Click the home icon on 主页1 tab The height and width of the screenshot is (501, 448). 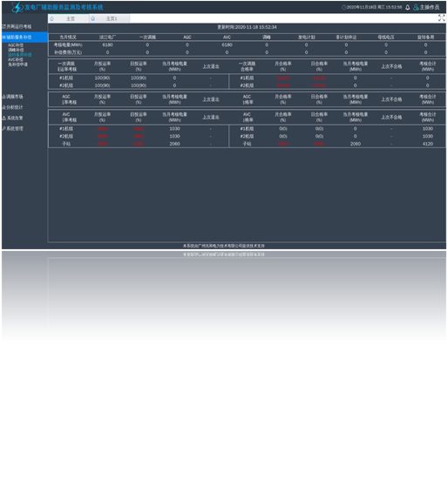pyautogui.click(x=92, y=19)
